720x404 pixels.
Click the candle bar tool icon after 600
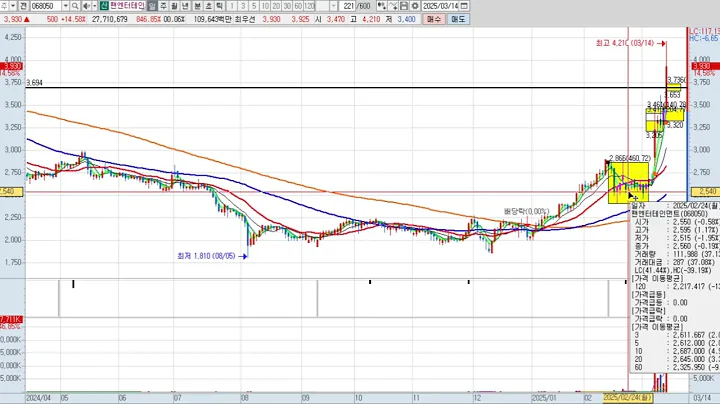point(381,6)
